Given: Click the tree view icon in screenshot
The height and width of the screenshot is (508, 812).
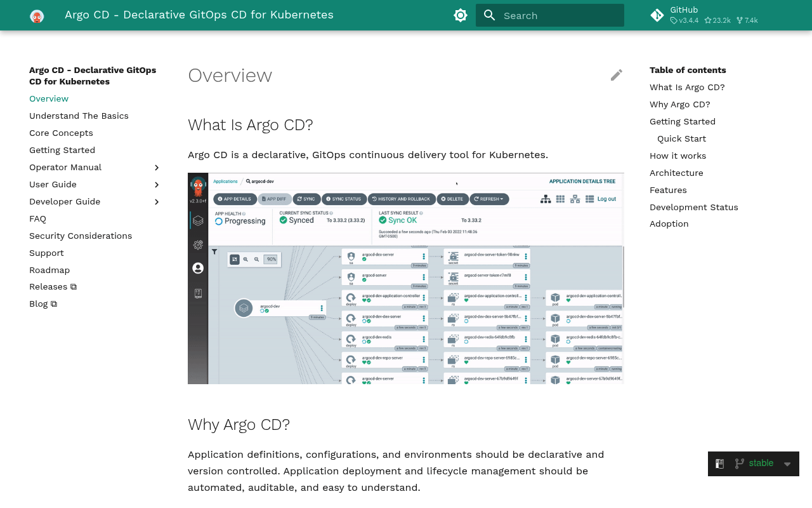Looking at the screenshot, I should point(546,199).
